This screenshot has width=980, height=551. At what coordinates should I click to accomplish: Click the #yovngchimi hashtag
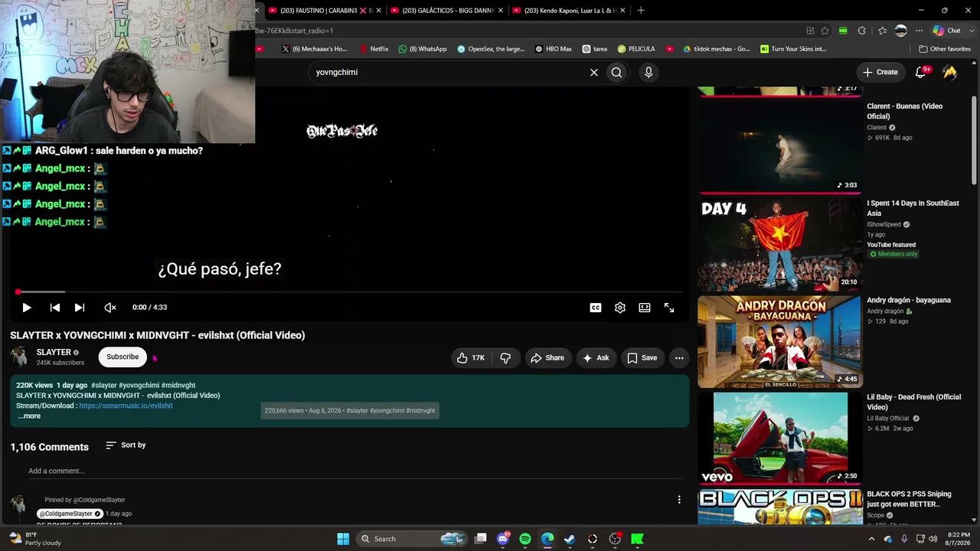click(x=139, y=386)
